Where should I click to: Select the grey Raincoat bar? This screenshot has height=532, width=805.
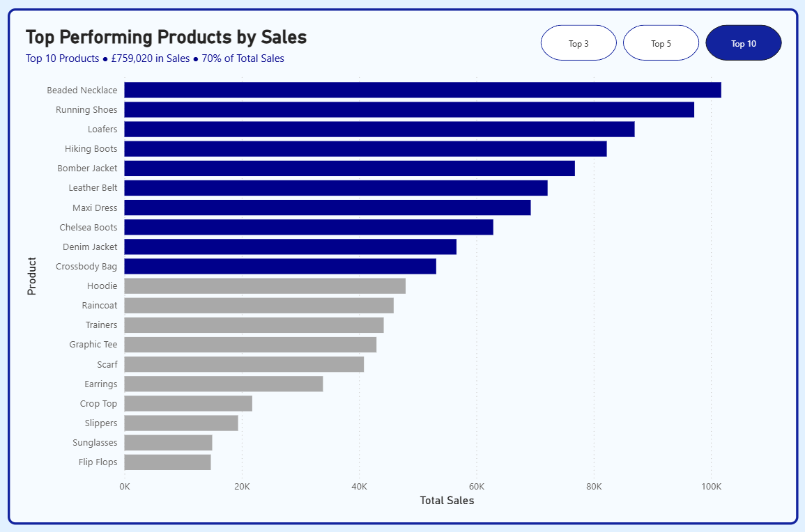click(259, 305)
